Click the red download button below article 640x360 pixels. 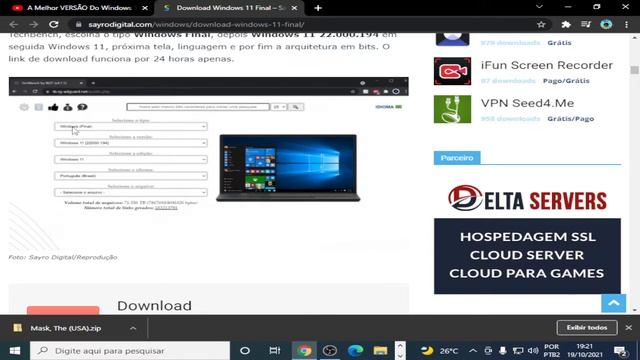(x=63, y=310)
